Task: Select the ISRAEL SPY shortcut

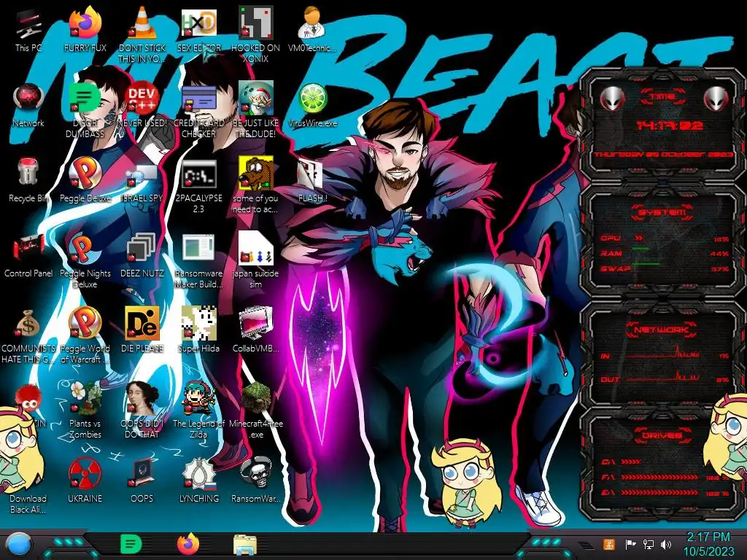Action: coord(142,183)
